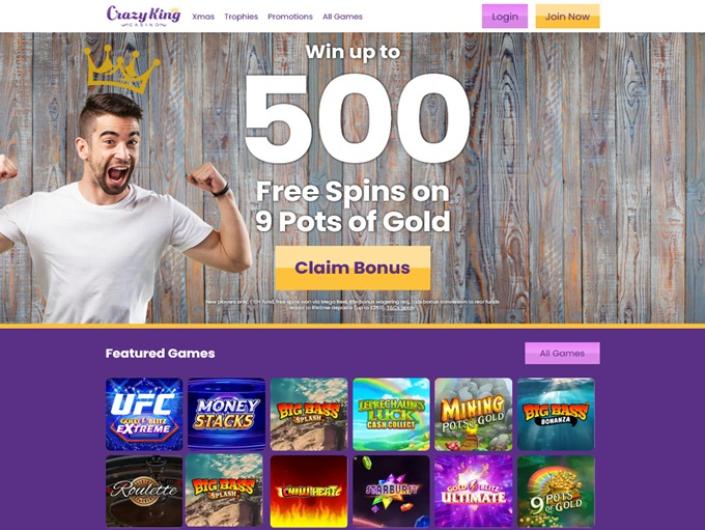Open the Trophies page
This screenshot has width=705, height=530.
pos(241,17)
